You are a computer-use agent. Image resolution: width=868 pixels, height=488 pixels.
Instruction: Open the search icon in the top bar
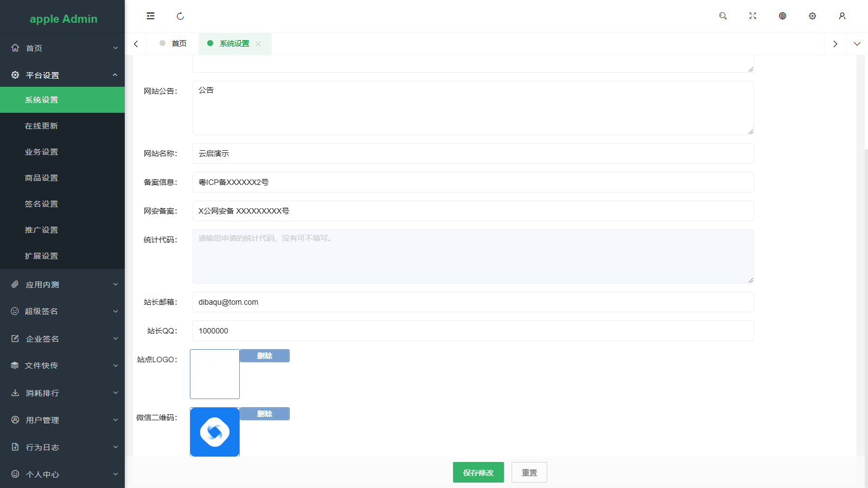723,16
